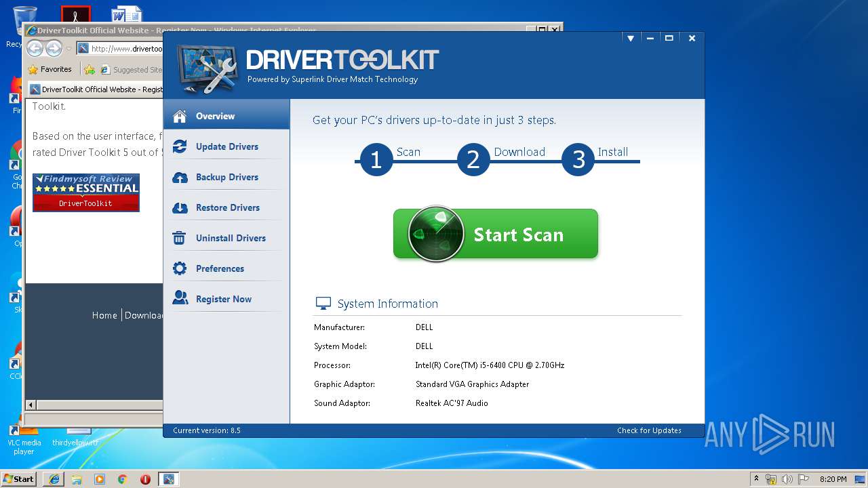Click the VLC media player desktop icon

[x=24, y=439]
